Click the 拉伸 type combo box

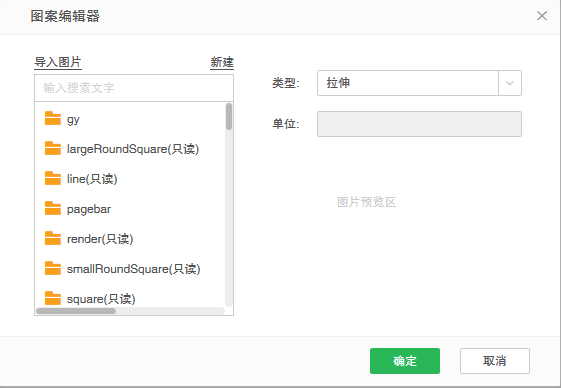click(x=419, y=83)
